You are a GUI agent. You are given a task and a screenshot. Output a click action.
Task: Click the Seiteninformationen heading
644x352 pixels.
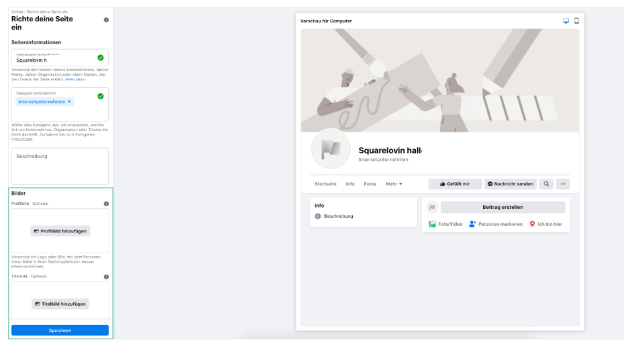coord(36,42)
